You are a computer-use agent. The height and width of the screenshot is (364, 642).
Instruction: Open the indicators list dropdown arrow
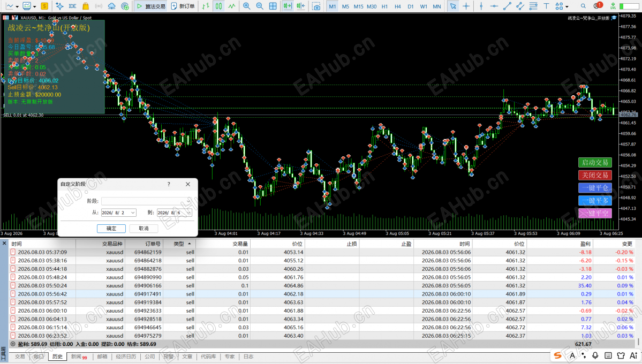34,6
